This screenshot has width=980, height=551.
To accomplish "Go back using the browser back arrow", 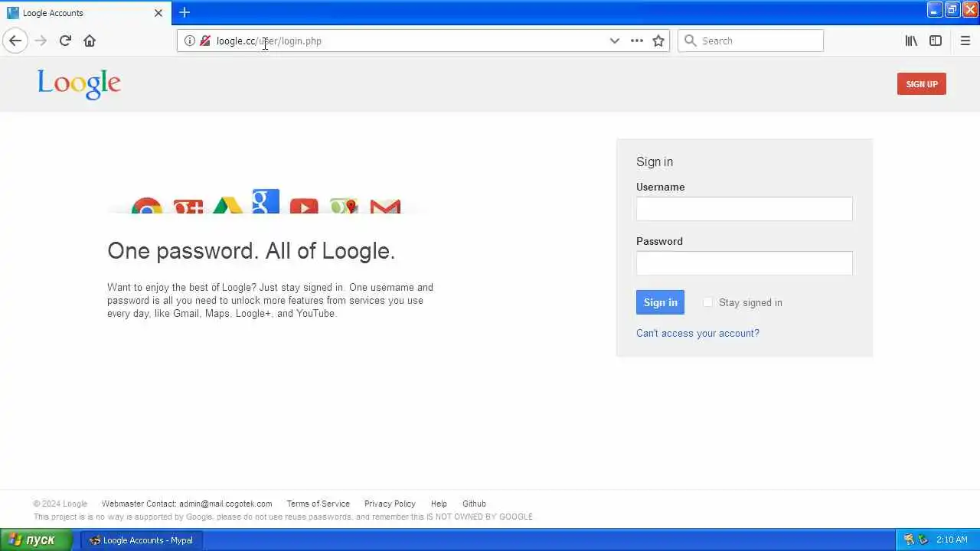I will point(15,41).
